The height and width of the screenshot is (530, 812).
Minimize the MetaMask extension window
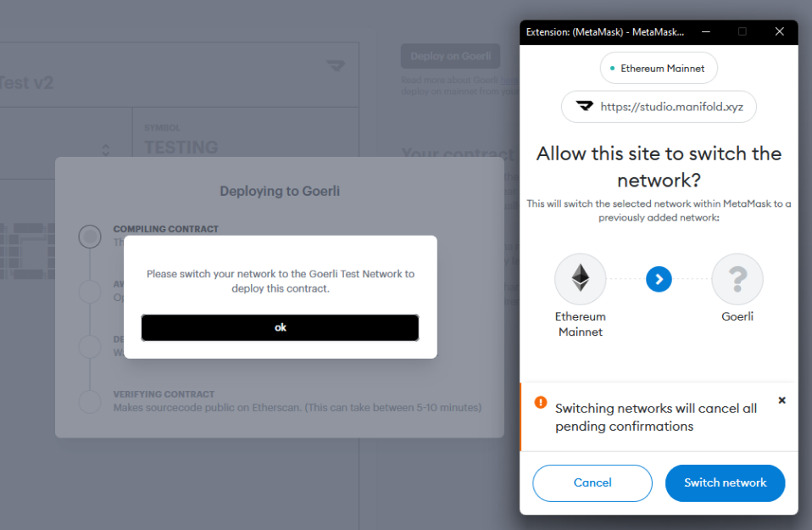(x=705, y=31)
